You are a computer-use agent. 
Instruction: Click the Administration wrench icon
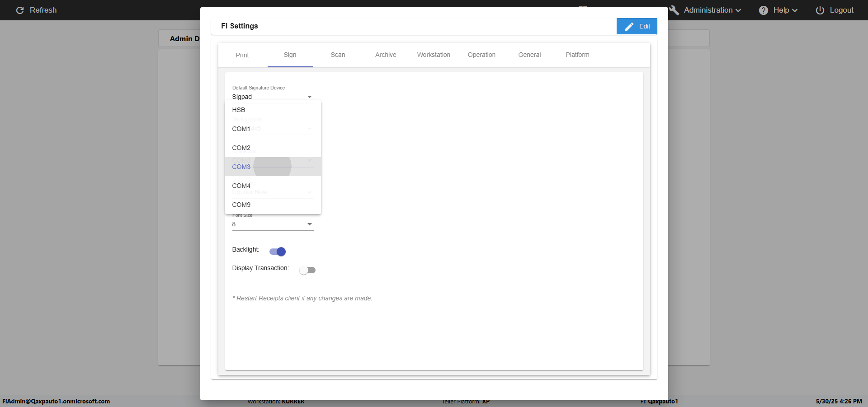coord(674,10)
